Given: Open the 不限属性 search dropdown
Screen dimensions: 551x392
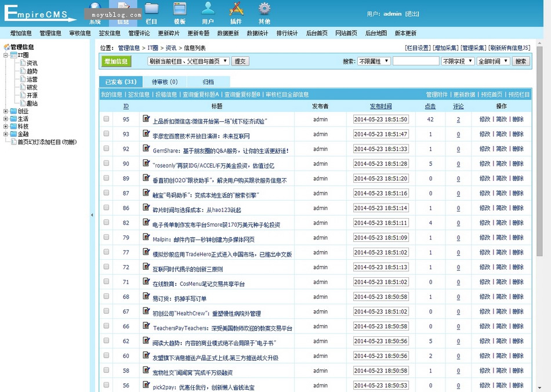Looking at the screenshot, I should click(374, 61).
